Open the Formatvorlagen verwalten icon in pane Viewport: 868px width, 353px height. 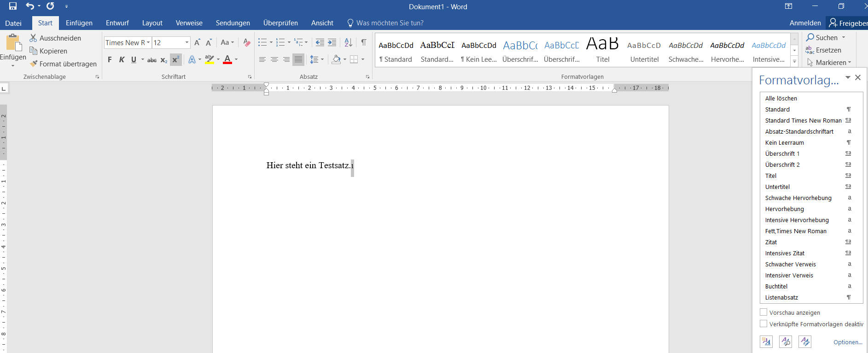coord(805,341)
